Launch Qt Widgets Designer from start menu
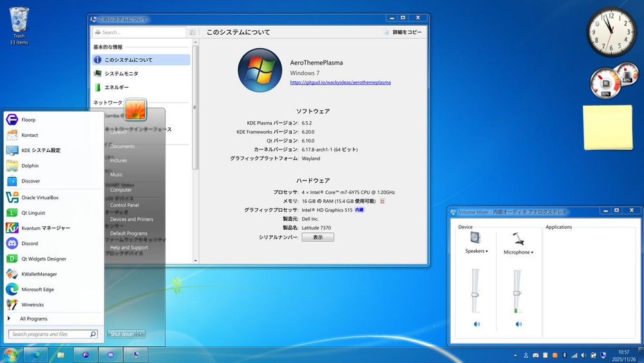The height and width of the screenshot is (363, 644). (x=53, y=259)
